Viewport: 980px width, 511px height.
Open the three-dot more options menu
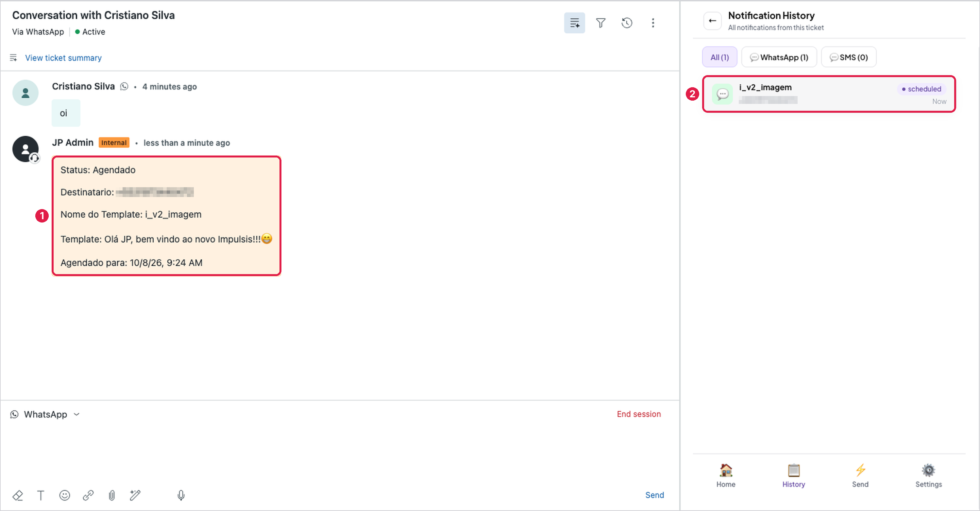click(653, 23)
